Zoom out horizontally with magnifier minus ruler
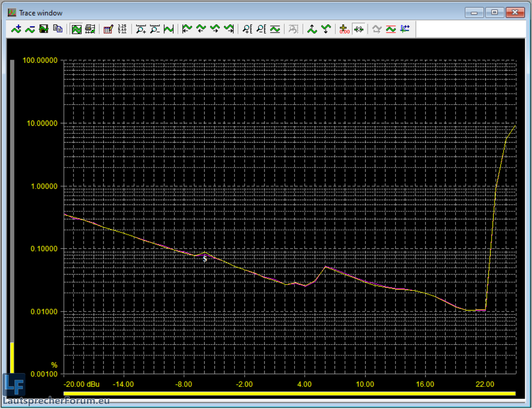Viewport: 532px width, 409px height. click(x=155, y=29)
